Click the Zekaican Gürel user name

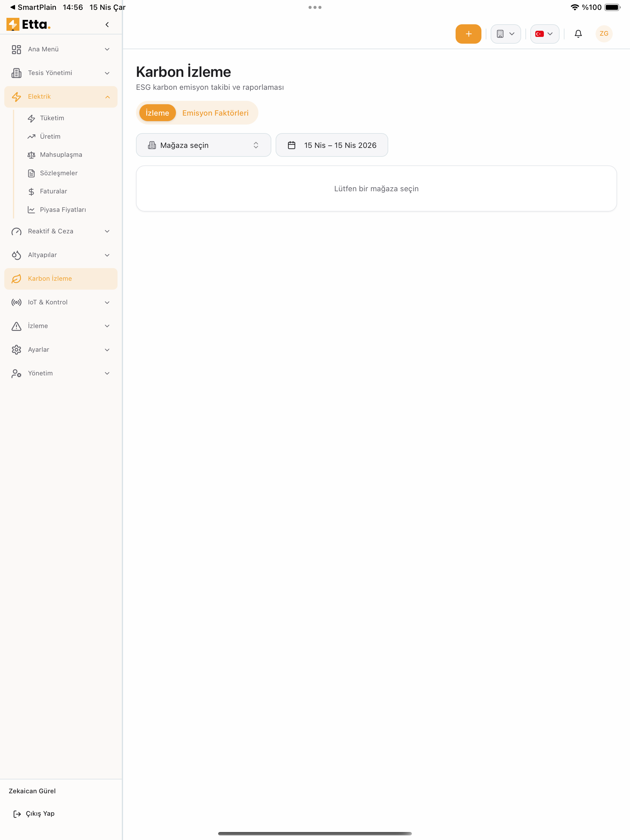point(32,791)
